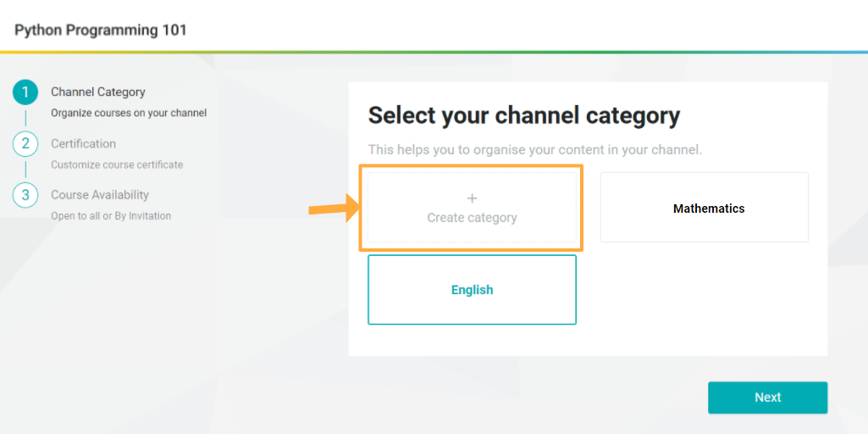
Task: Click 'Open to all or By Invitation' text
Action: tap(111, 216)
